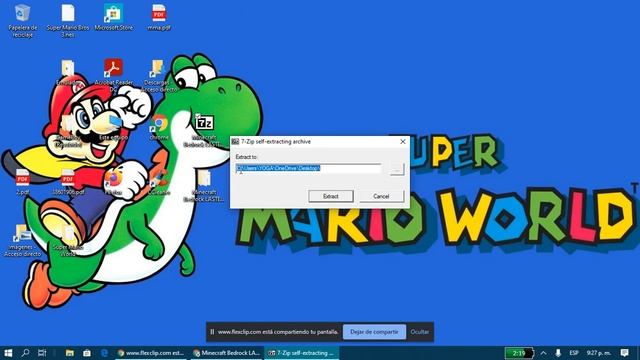The width and height of the screenshot is (640, 360).
Task: Select the Minecraft Bedrock LASTE folder icon
Action: pyautogui.click(x=204, y=186)
